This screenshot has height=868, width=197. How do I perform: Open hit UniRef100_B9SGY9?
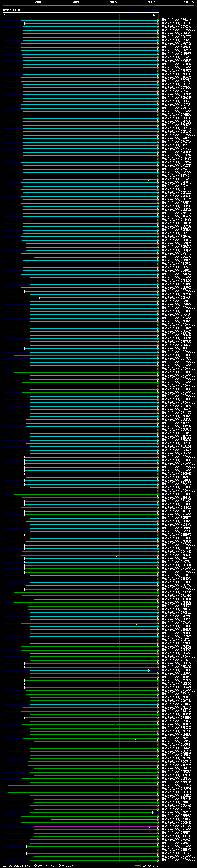pos(177,40)
